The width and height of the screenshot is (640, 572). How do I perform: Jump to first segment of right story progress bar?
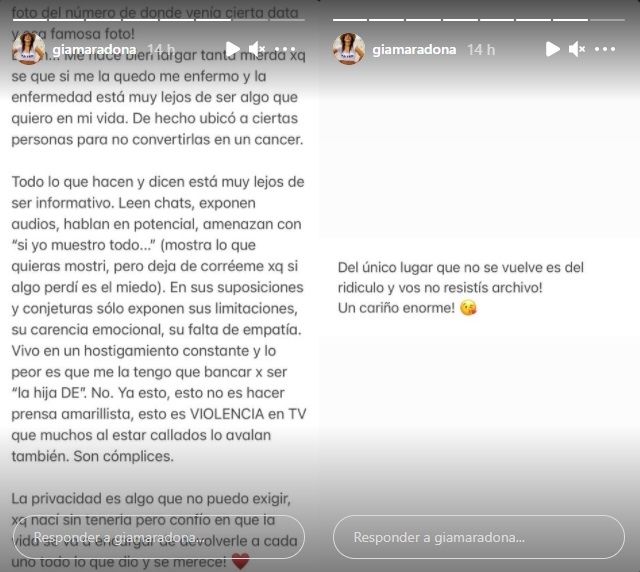350,20
